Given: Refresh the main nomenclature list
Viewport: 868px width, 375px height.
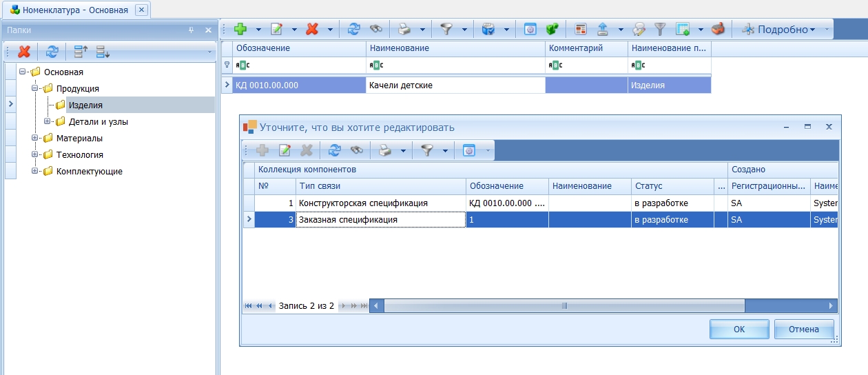Looking at the screenshot, I should click(353, 29).
